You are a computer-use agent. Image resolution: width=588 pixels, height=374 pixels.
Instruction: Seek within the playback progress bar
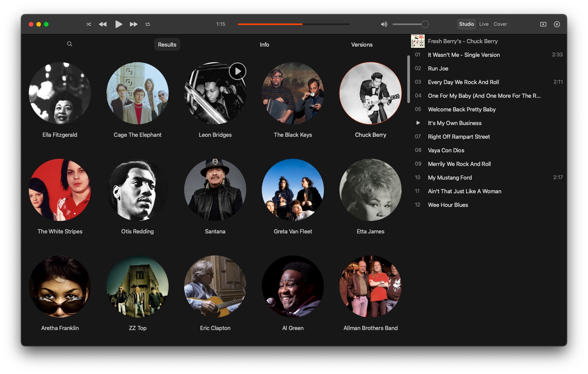click(x=294, y=24)
